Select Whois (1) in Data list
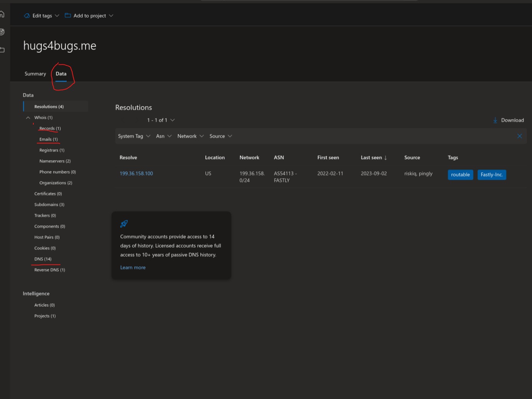Image resolution: width=532 pixels, height=399 pixels. tap(43, 118)
